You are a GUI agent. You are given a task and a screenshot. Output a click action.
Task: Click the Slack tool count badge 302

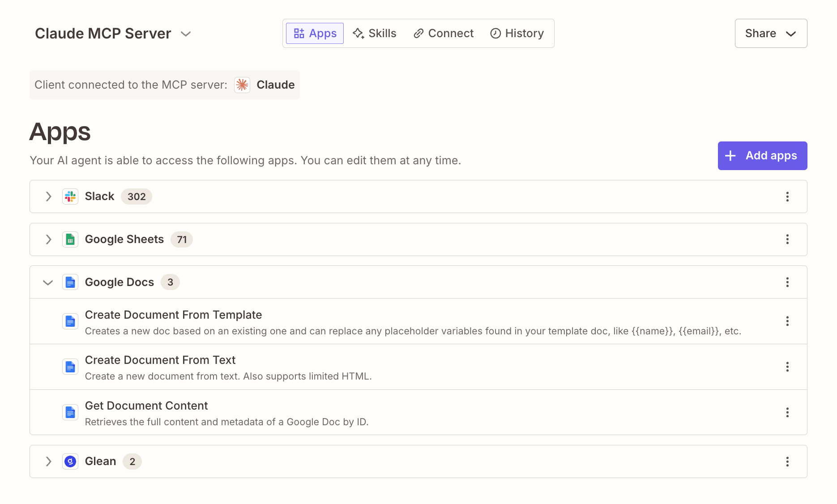(137, 196)
